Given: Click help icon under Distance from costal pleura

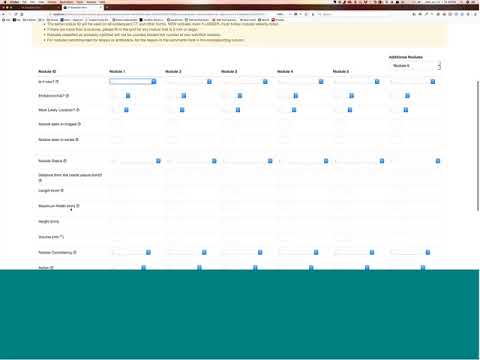Looking at the screenshot, I should pos(40,180).
